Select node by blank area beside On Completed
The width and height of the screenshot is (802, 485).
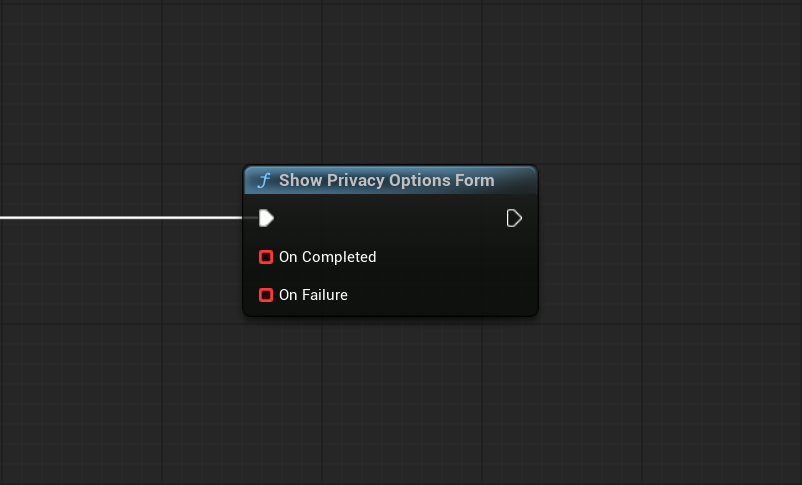pos(455,257)
